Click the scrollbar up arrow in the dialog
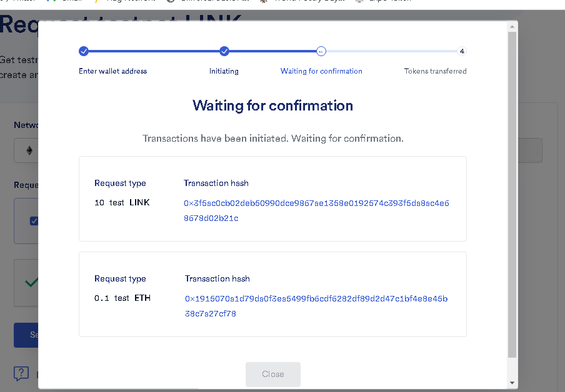Image resolution: width=565 pixels, height=392 pixels. click(512, 27)
